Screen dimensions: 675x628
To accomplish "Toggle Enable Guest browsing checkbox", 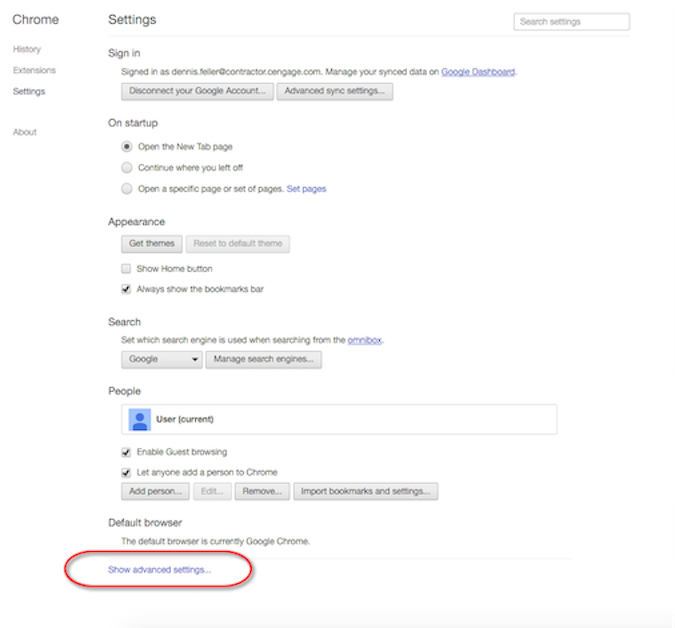I will [x=127, y=452].
